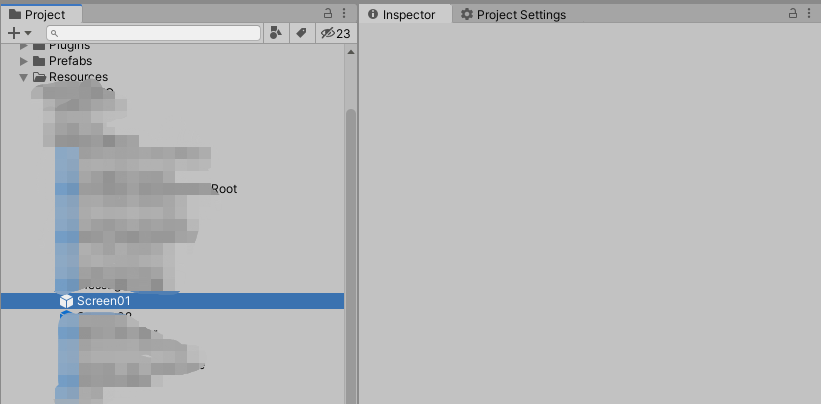The image size is (821, 404).
Task: Toggle hidden packages visibility showing 23
Action: pos(336,33)
